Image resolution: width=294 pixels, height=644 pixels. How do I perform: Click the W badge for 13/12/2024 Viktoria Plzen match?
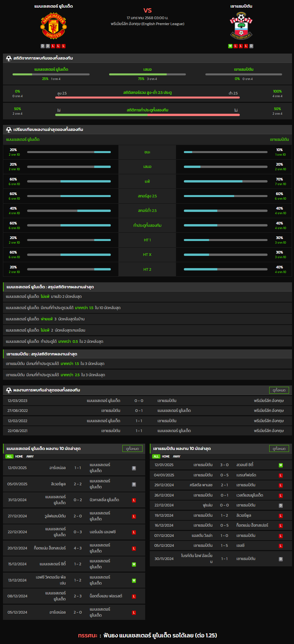(x=134, y=581)
